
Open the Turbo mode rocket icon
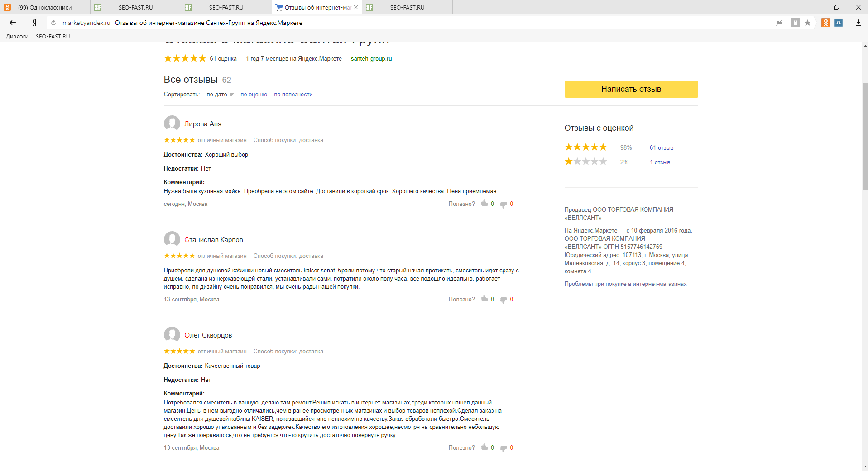pyautogui.click(x=779, y=23)
